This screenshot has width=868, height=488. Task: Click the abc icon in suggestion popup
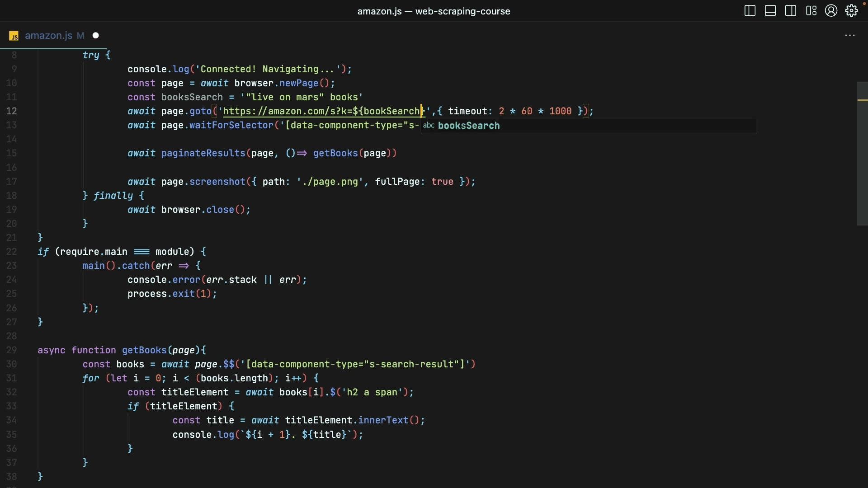pyautogui.click(x=429, y=126)
